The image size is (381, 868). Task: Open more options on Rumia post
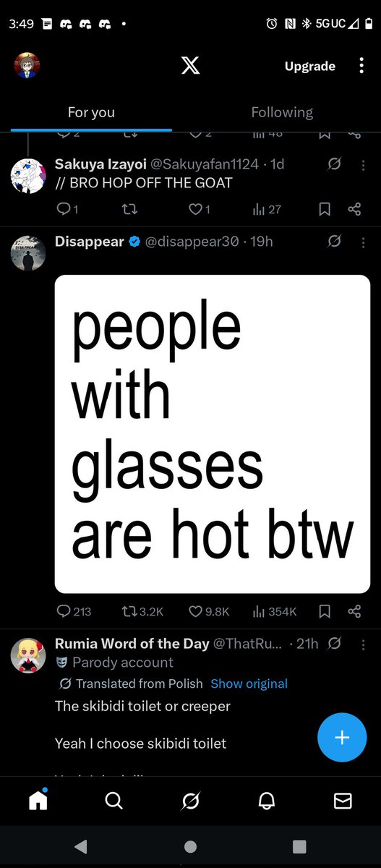click(363, 644)
